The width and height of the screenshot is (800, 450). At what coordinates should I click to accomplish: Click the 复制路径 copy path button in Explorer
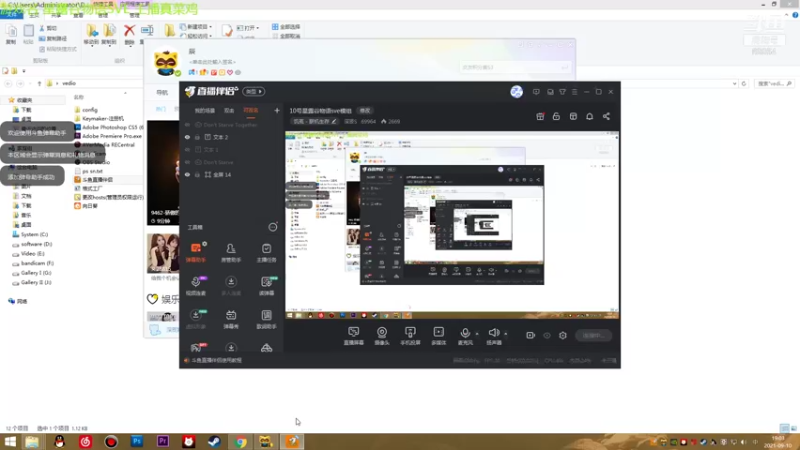click(53, 38)
